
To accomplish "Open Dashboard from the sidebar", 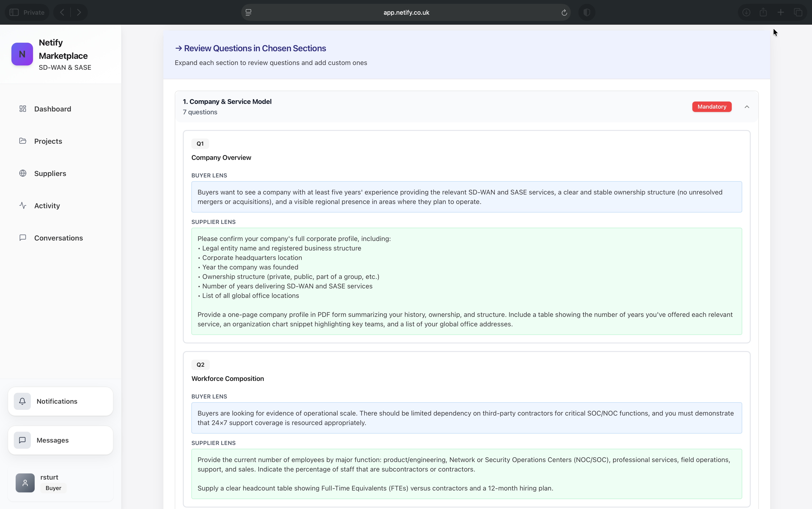I will [52, 108].
